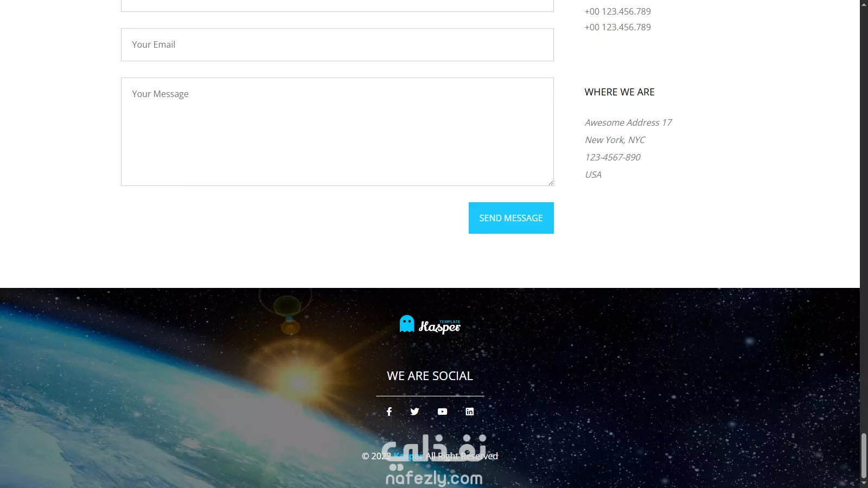Click the Kasper ghost logo in footer
Image resolution: width=868 pixels, height=488 pixels.
tap(430, 324)
